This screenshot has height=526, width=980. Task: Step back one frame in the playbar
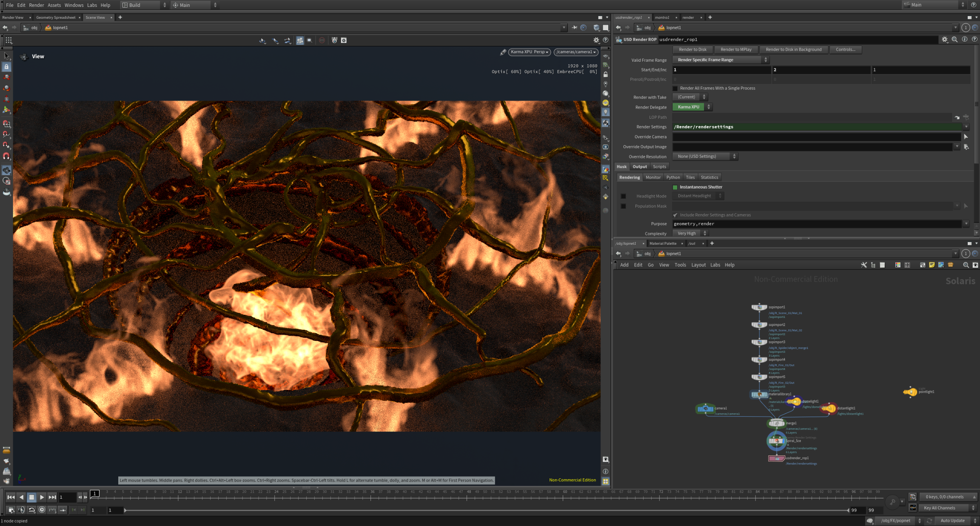tap(80, 497)
